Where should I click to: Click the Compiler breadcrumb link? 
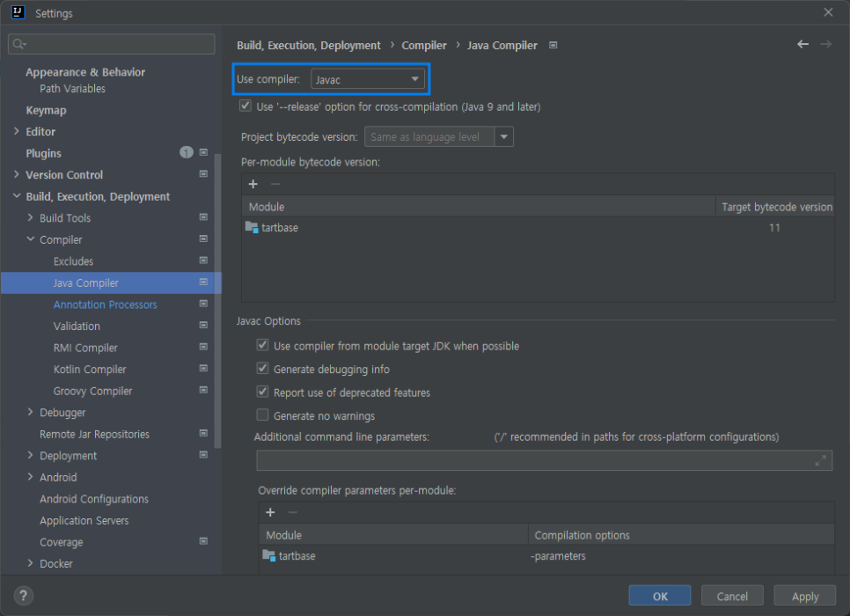point(424,46)
